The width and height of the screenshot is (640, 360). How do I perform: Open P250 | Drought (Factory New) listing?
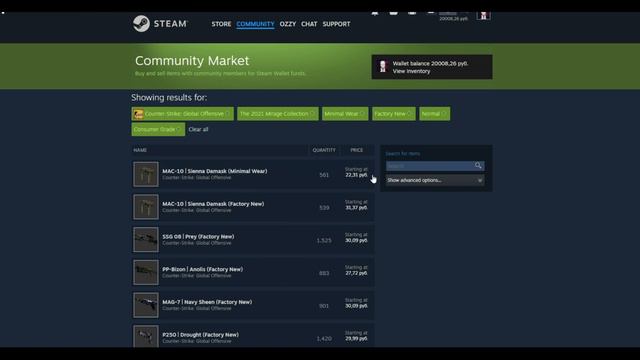[x=200, y=334]
